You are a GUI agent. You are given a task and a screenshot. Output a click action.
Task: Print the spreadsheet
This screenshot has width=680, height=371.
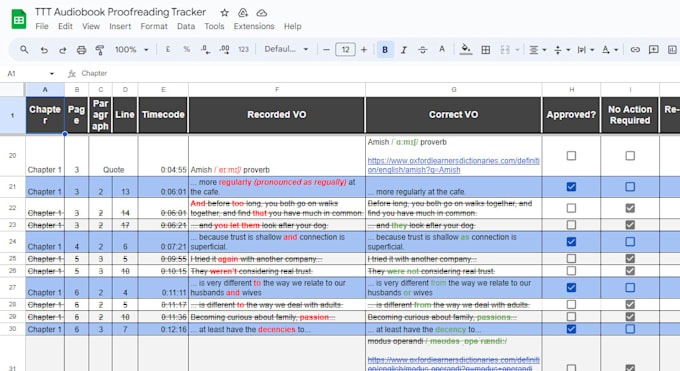click(x=82, y=50)
